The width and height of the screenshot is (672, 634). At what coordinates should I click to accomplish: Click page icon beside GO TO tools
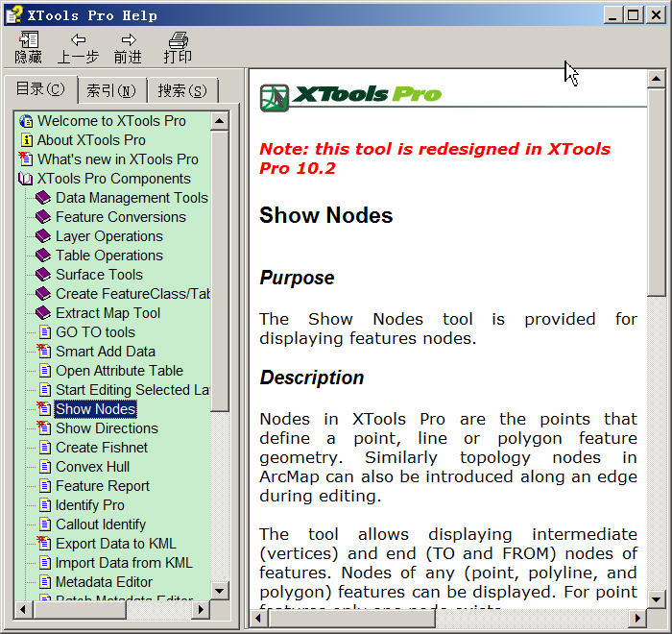pos(45,332)
